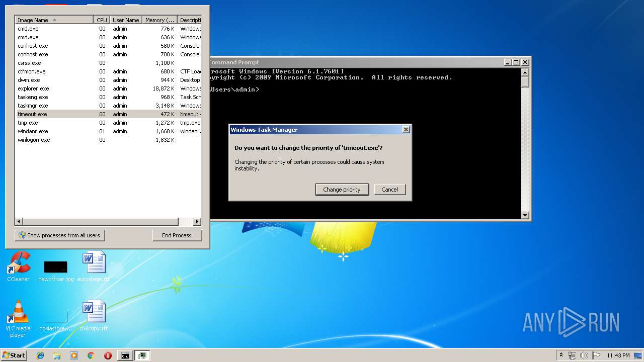Open the VLC media player shortcut
This screenshot has width=644, height=362.
pos(18,319)
